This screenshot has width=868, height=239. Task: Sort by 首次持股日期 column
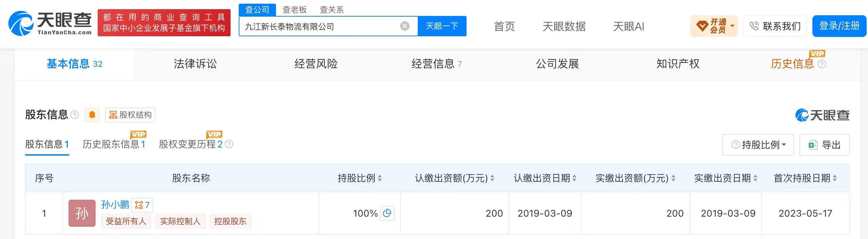835,178
